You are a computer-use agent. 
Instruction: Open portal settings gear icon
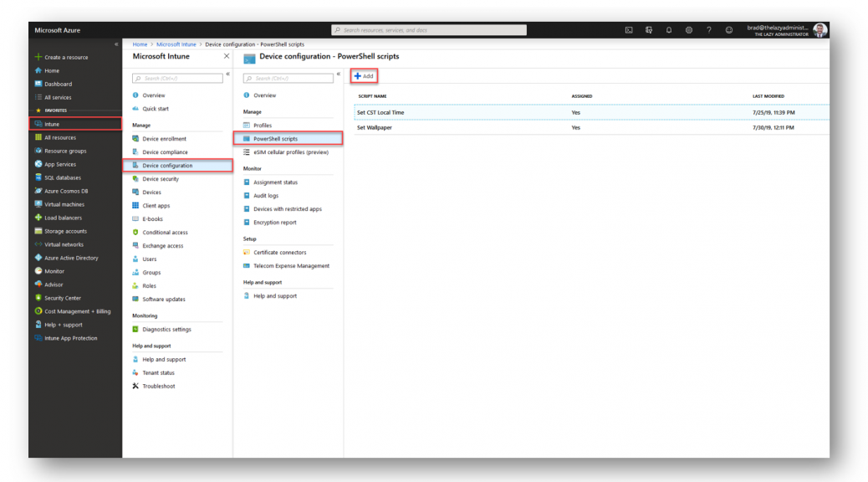point(689,30)
